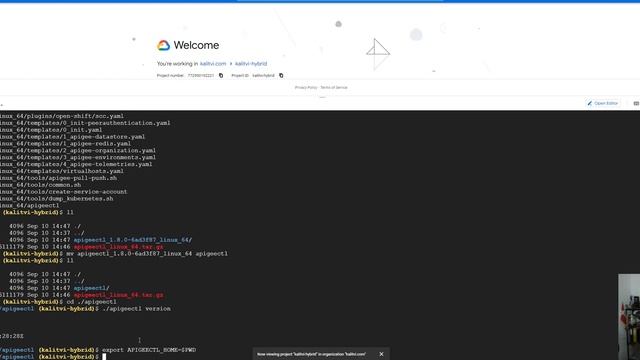The image size is (640, 360).
Task: Open the kalitvi-hybrid project link
Action: point(251,64)
